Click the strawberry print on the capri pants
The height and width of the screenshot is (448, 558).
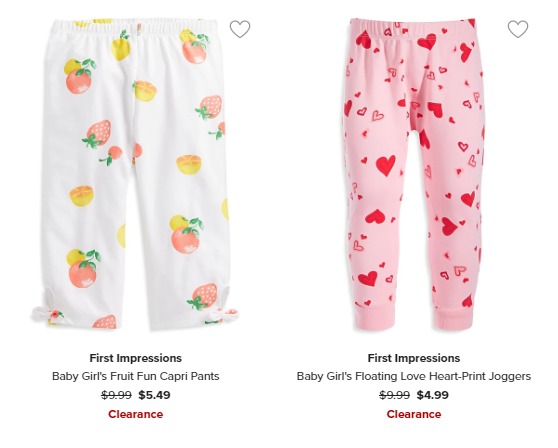click(99, 133)
